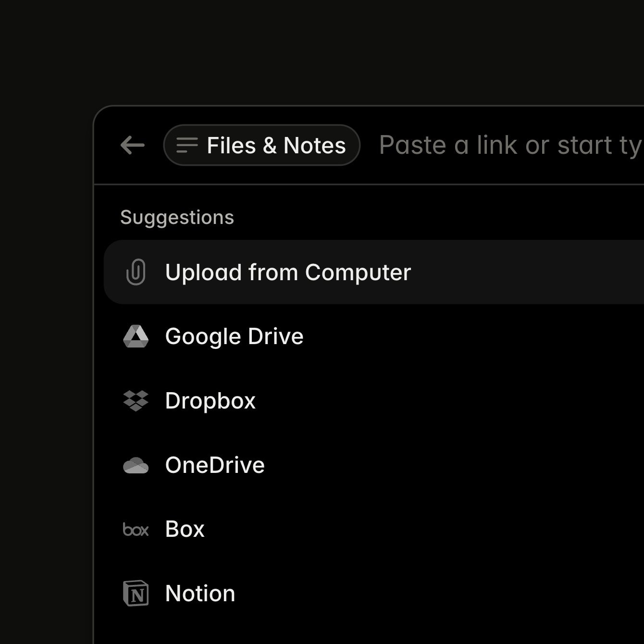The image size is (644, 644).
Task: Click the filter lines icon in Files & Notes
Action: point(187,145)
